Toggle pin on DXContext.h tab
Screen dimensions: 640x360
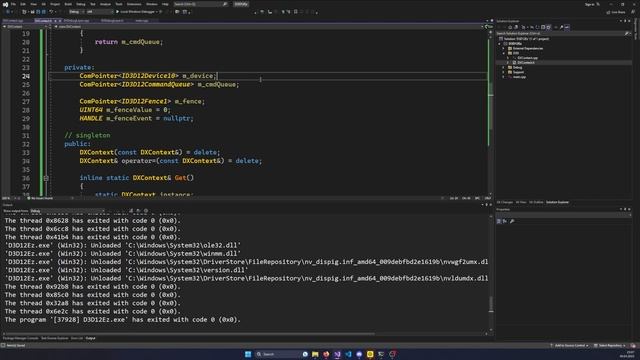click(x=56, y=20)
